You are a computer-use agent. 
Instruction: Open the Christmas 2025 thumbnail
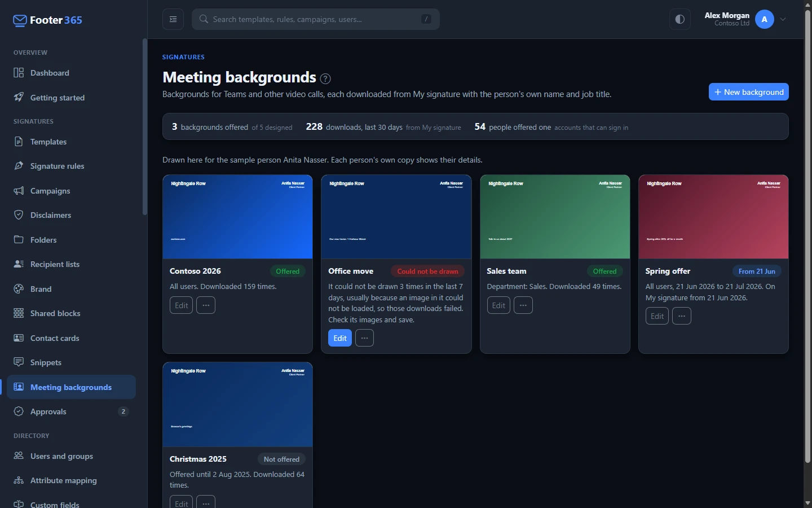tap(237, 405)
